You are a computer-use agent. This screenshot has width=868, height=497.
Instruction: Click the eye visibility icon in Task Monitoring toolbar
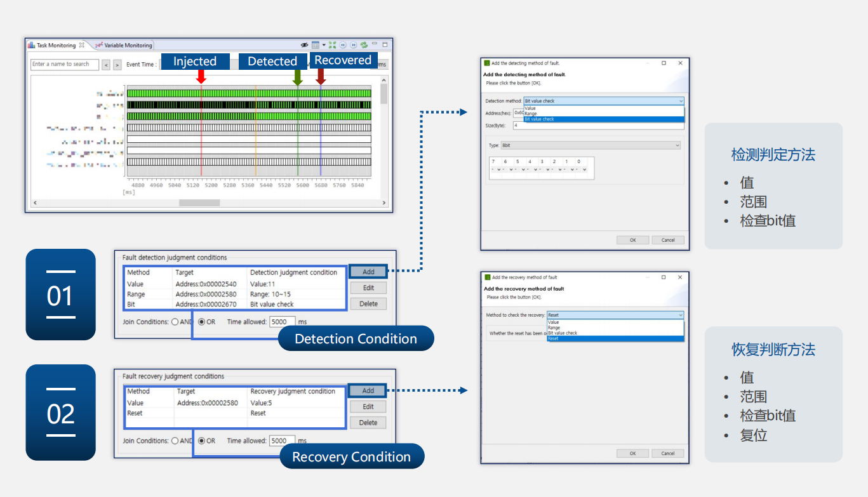coord(304,45)
